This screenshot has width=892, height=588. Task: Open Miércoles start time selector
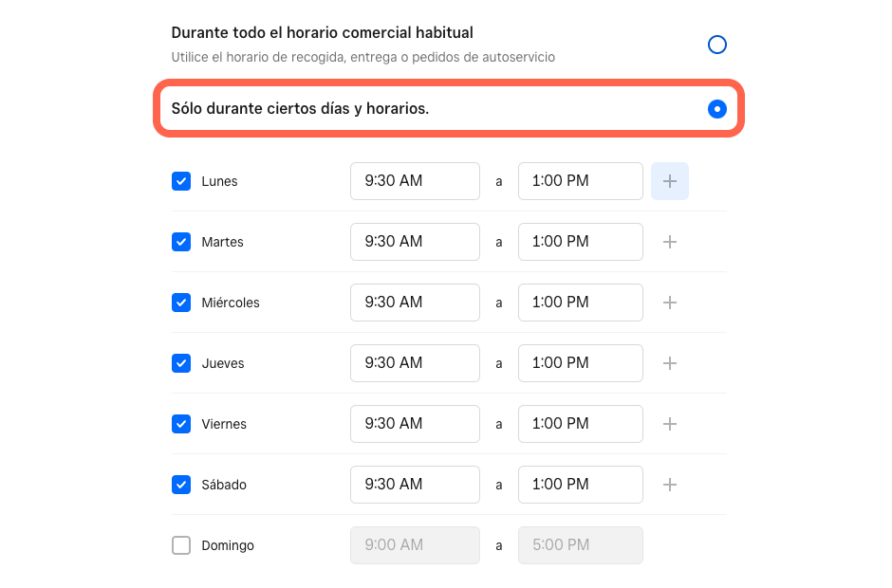pyautogui.click(x=415, y=303)
